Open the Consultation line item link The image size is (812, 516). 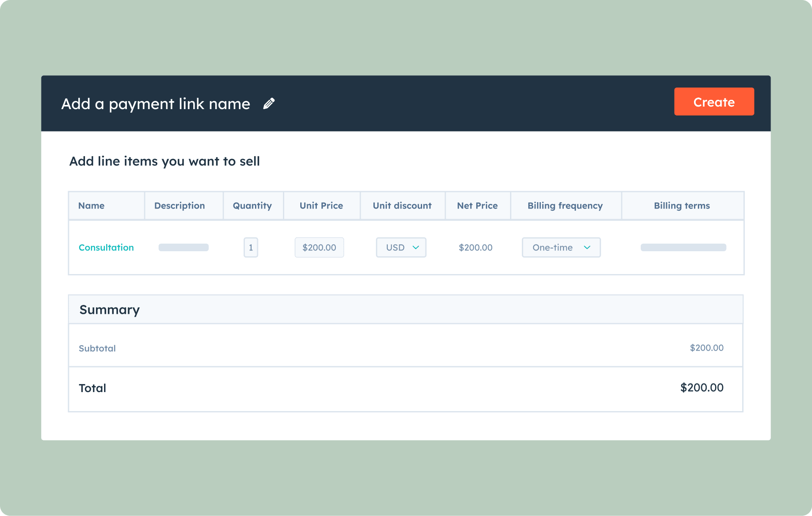point(106,247)
